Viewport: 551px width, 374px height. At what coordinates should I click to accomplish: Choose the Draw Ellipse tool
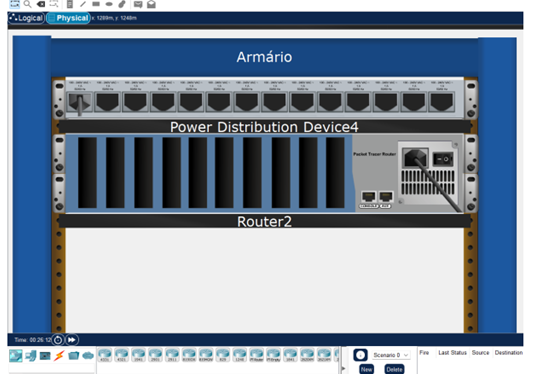click(x=109, y=4)
